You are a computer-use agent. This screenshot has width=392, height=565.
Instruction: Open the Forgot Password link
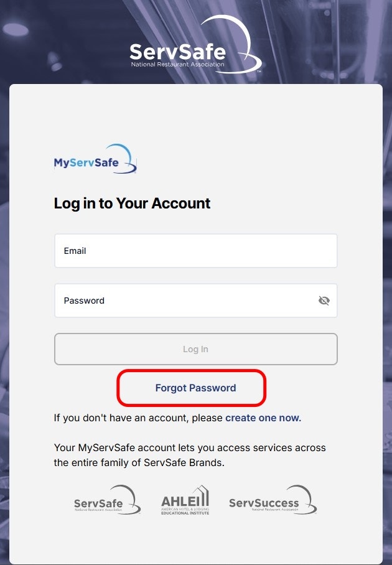tap(195, 388)
